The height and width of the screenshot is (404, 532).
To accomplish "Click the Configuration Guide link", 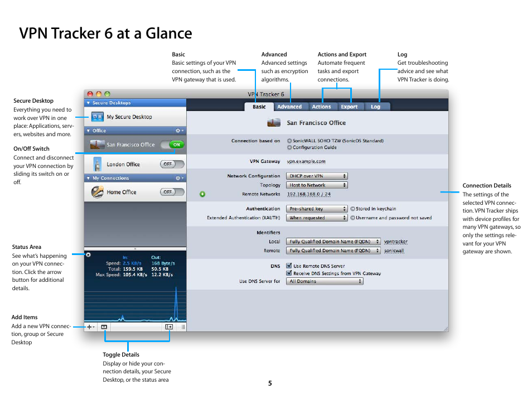I will pyautogui.click(x=315, y=148).
